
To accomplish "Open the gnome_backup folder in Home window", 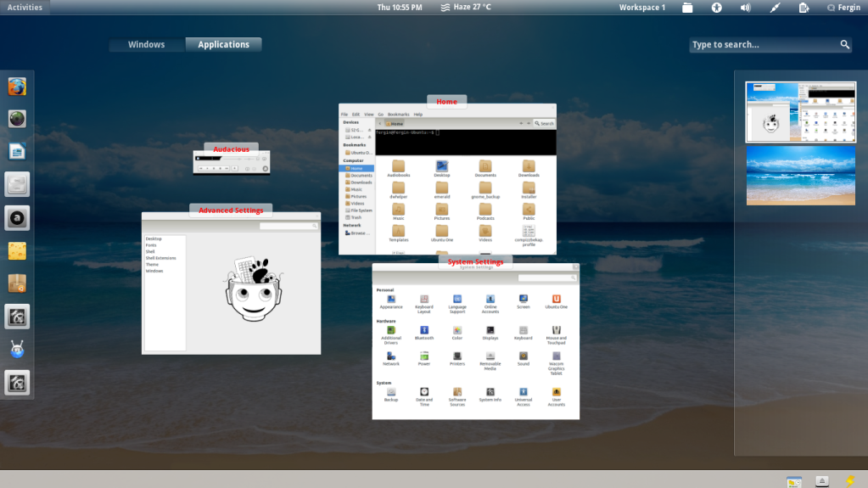I will point(485,190).
